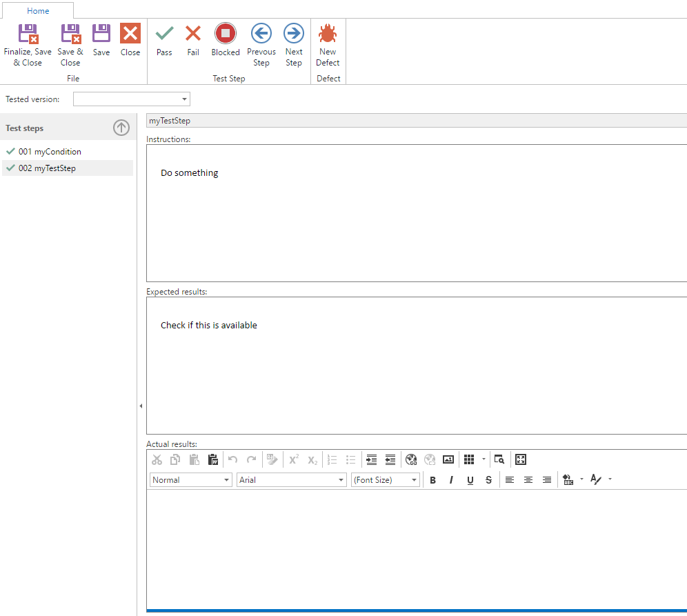Select the 001 myCondition test step
This screenshot has height=616, width=687.
click(50, 152)
